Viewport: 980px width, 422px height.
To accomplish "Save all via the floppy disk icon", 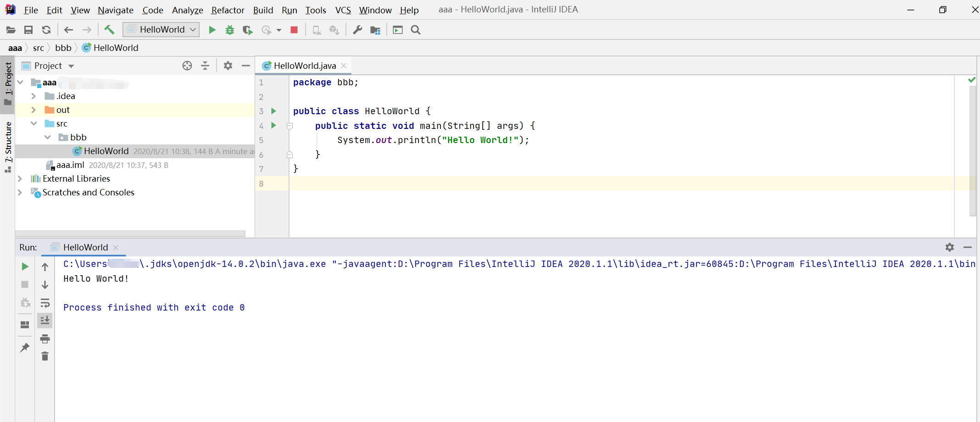I will (x=28, y=30).
